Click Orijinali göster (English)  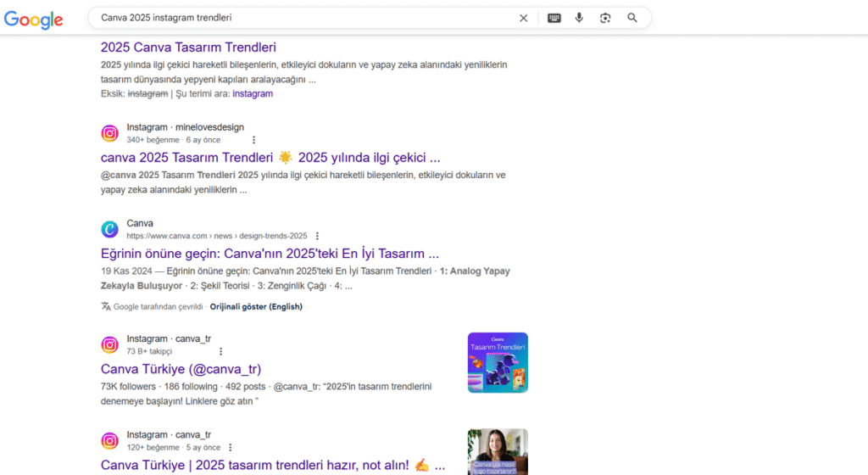256,307
